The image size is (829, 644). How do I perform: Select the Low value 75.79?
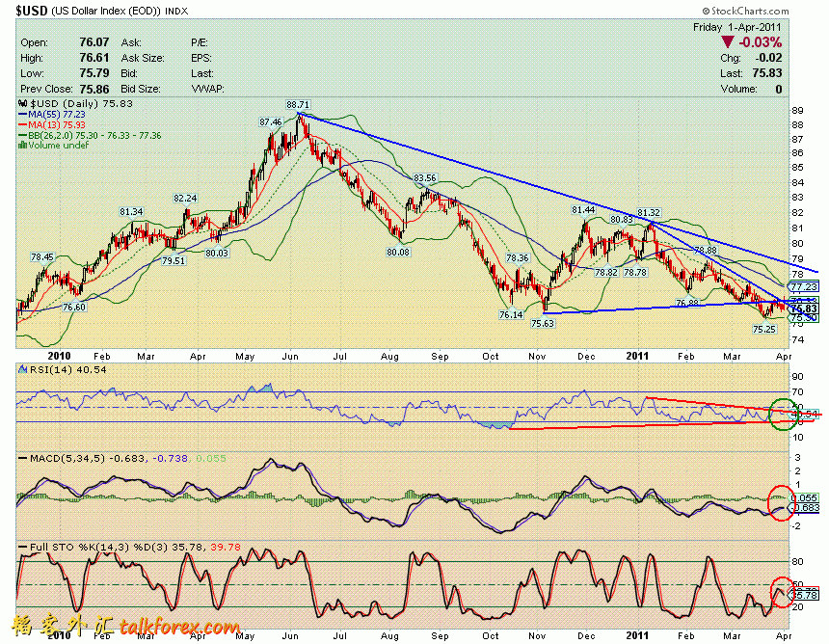pyautogui.click(x=94, y=73)
